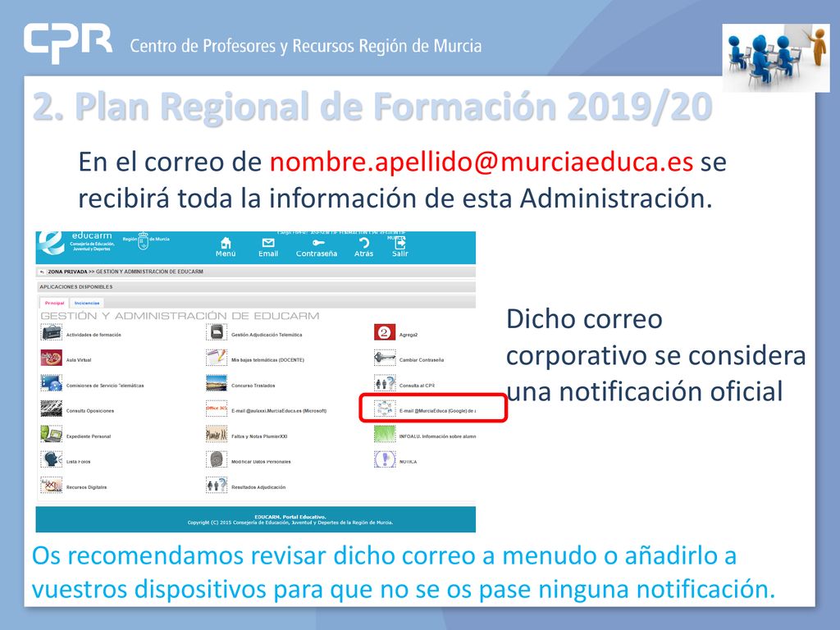Screen dimensions: 840x630
Task: Click the back arrow beside ZONA PRIVADA
Action: pyautogui.click(x=42, y=272)
